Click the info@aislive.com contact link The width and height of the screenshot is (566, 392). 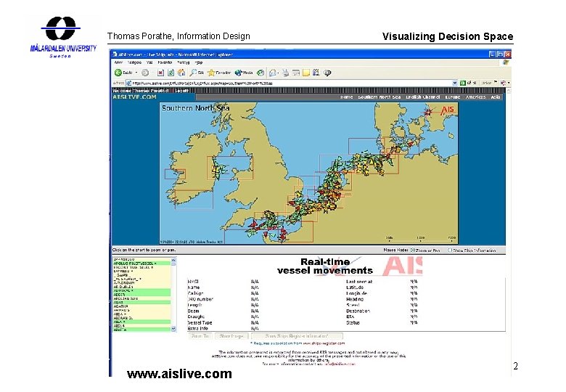click(x=340, y=364)
